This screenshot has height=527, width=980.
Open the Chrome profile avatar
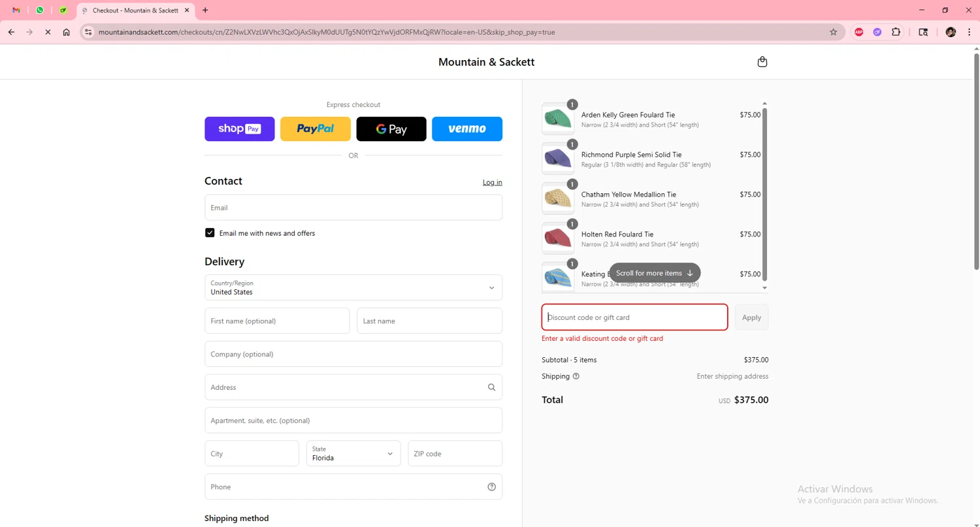point(951,32)
